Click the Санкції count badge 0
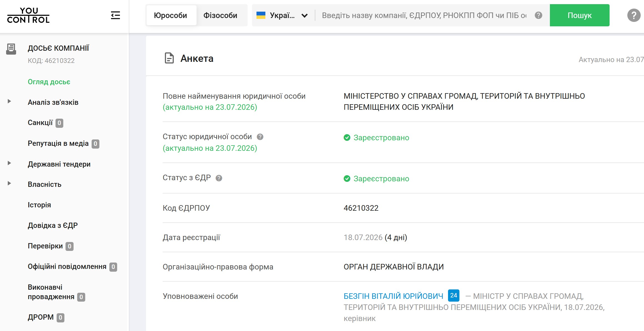 coord(59,123)
